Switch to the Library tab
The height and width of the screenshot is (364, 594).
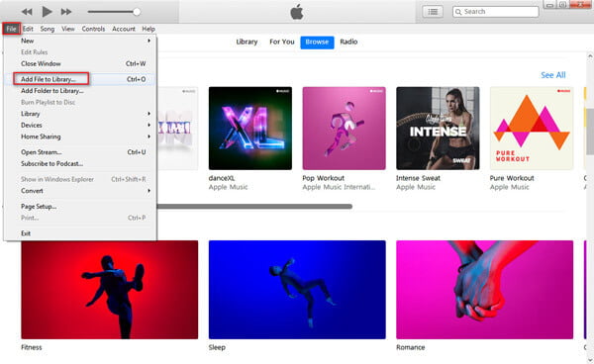coord(247,42)
